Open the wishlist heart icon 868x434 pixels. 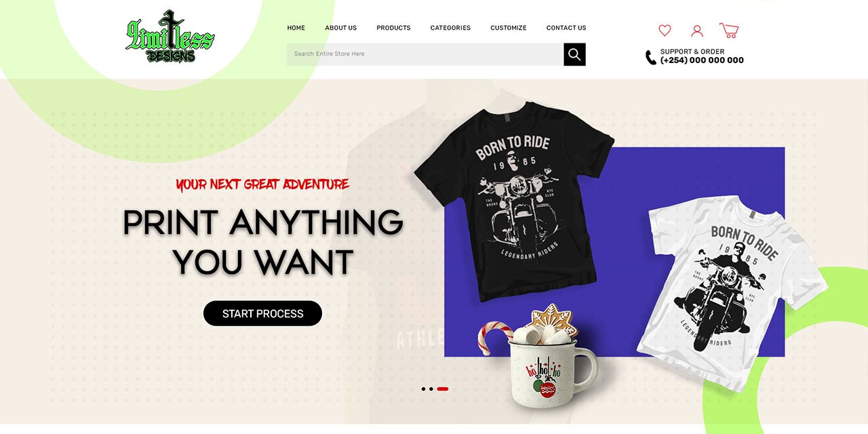coord(665,31)
